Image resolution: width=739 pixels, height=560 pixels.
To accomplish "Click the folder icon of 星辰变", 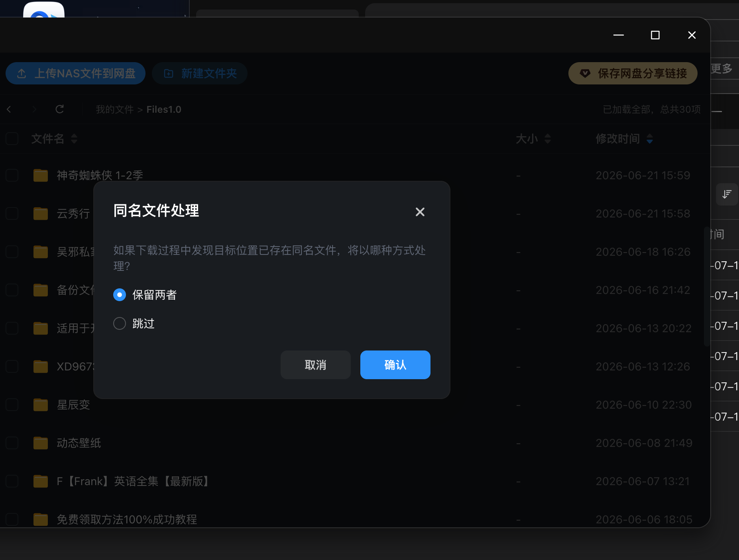I will tap(41, 405).
